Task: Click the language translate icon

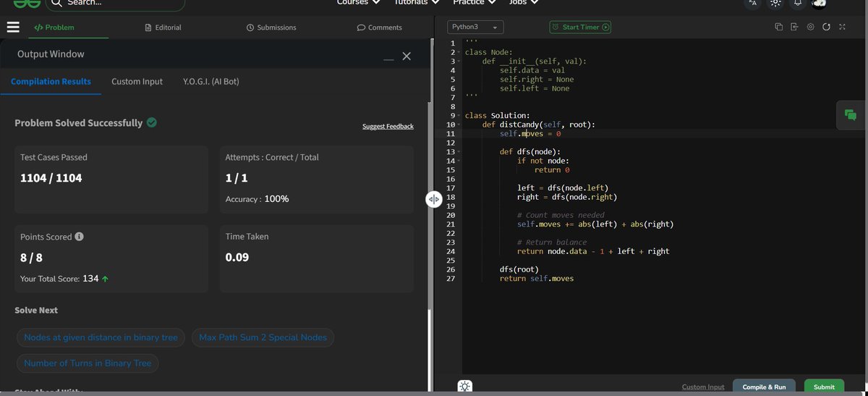Action: pyautogui.click(x=753, y=3)
